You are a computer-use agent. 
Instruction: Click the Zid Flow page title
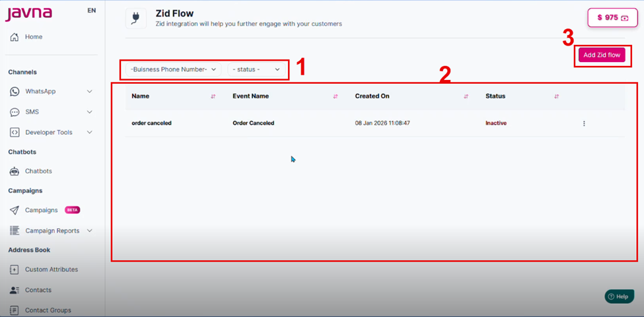(174, 14)
